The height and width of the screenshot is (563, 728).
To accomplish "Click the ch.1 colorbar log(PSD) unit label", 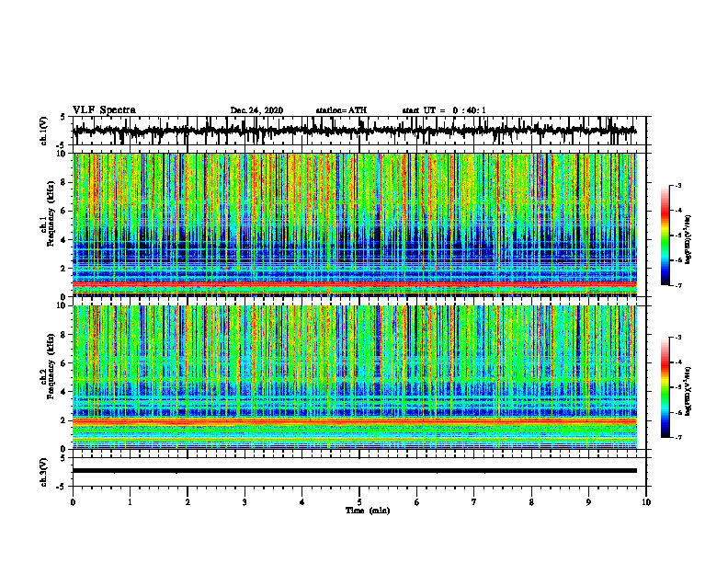I will pyautogui.click(x=688, y=240).
